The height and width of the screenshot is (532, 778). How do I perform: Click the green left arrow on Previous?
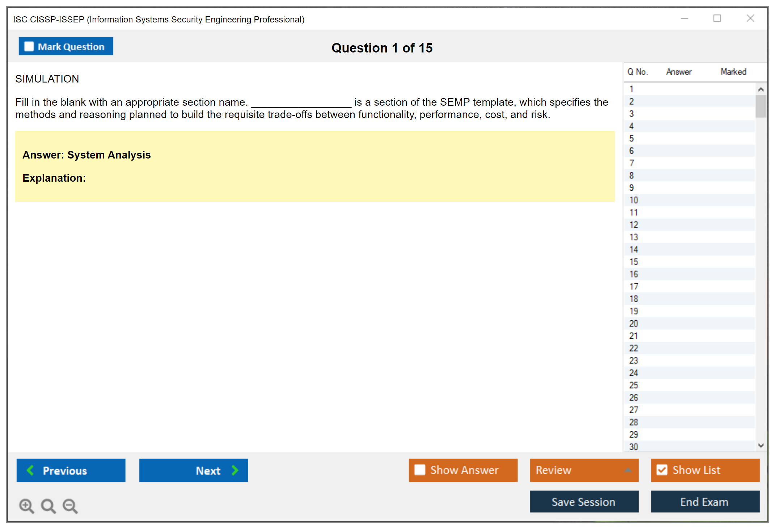click(30, 470)
